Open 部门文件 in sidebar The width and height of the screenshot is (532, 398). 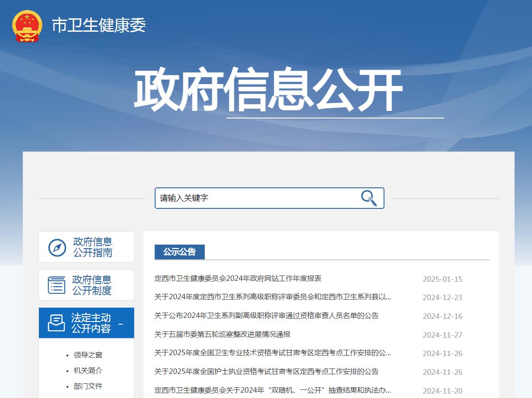(x=88, y=386)
